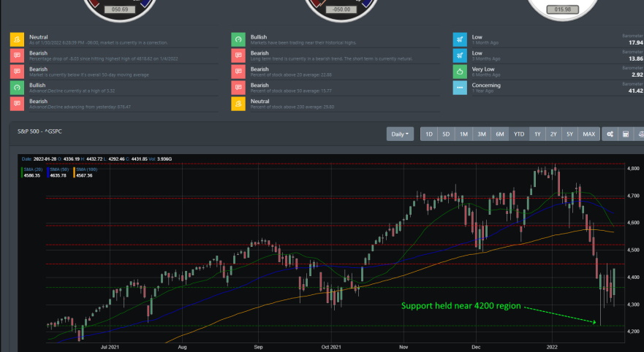Click the icon beside 'Long term trend' row
This screenshot has width=644, height=352.
(238, 56)
